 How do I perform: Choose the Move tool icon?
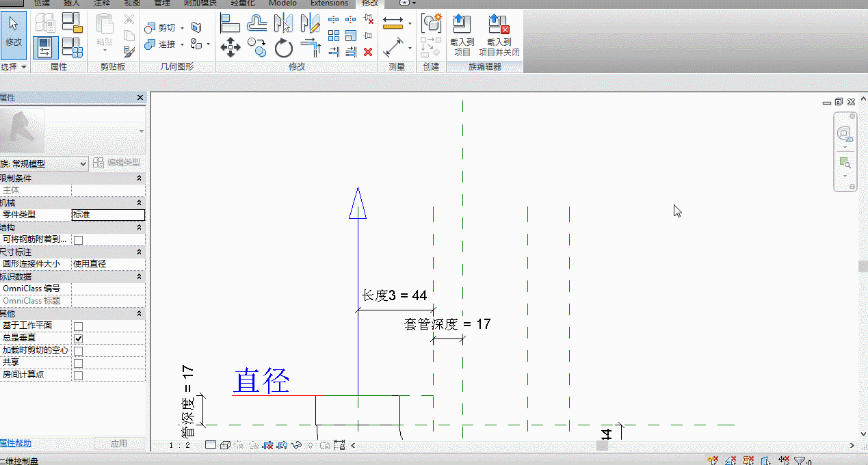click(231, 47)
